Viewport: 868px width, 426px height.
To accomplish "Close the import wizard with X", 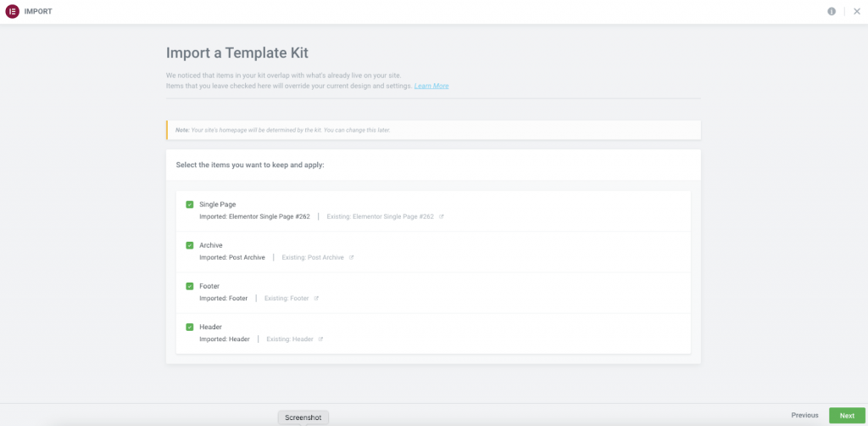I will click(x=856, y=12).
